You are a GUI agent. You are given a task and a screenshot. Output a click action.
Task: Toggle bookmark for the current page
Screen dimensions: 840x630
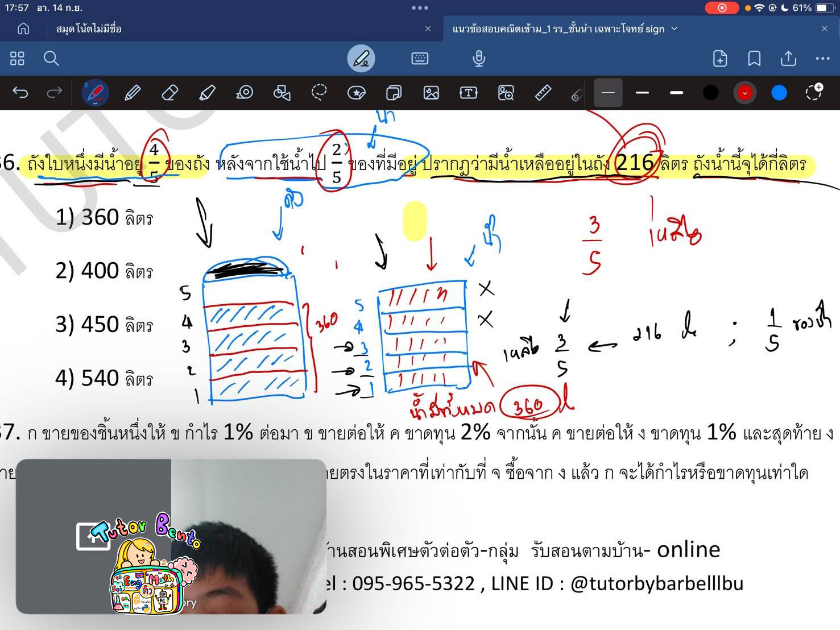(754, 59)
